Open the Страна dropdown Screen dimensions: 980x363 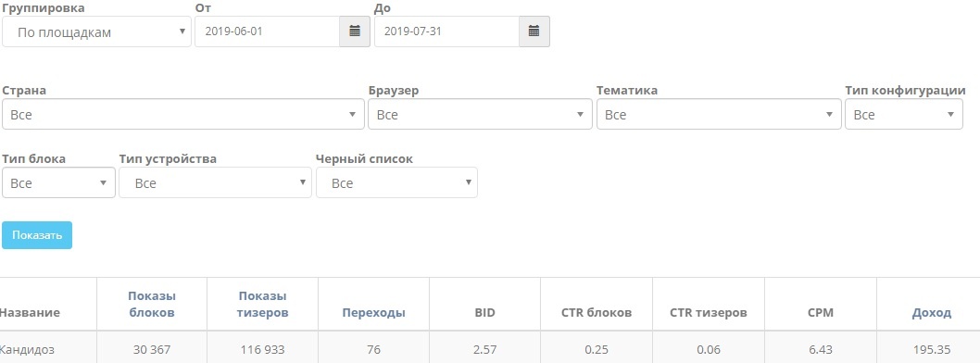coord(183,114)
